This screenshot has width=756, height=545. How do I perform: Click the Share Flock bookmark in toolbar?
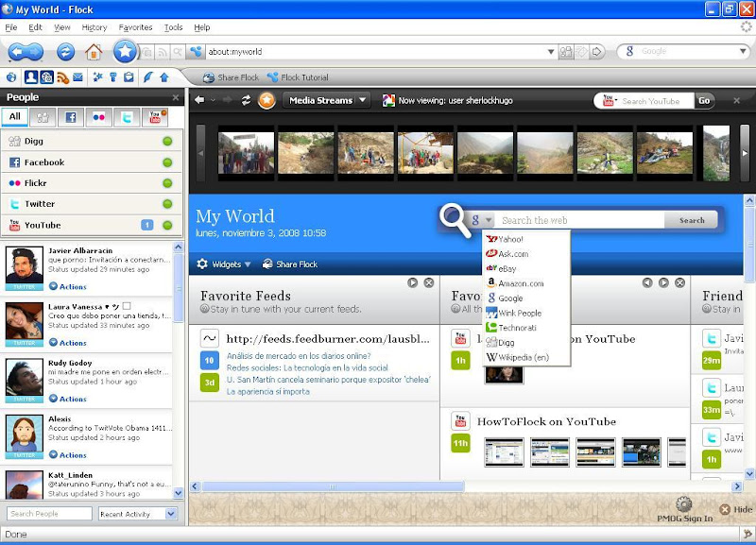(x=231, y=77)
